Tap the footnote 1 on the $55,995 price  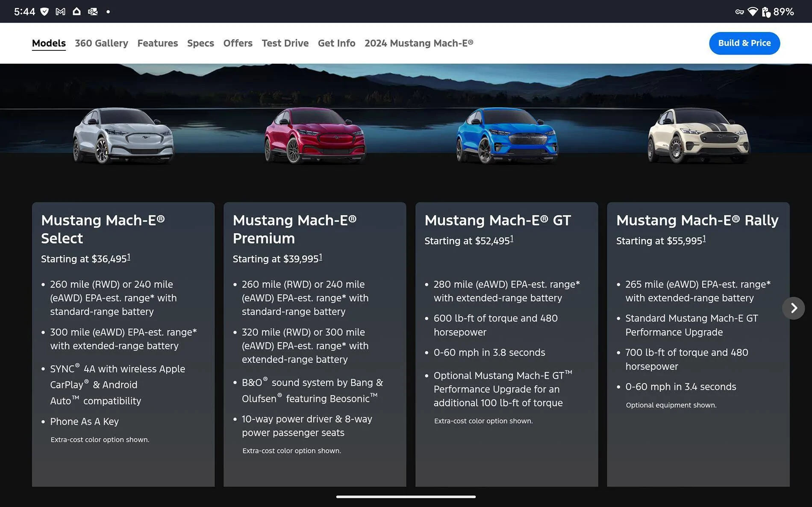(704, 239)
